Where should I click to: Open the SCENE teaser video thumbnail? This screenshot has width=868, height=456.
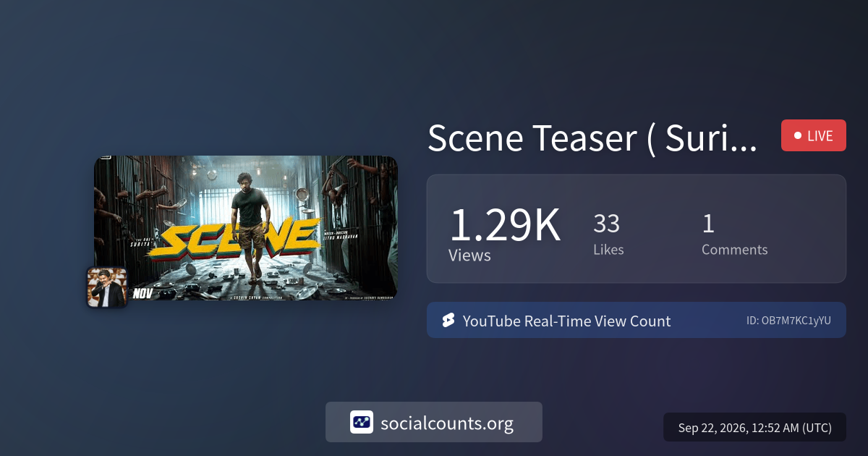pyautogui.click(x=246, y=228)
